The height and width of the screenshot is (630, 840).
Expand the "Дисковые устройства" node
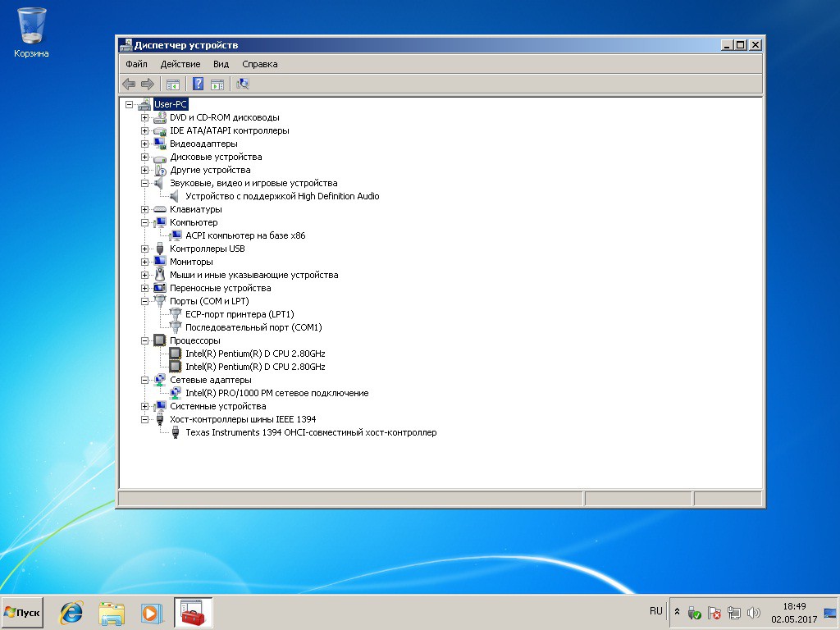144,157
